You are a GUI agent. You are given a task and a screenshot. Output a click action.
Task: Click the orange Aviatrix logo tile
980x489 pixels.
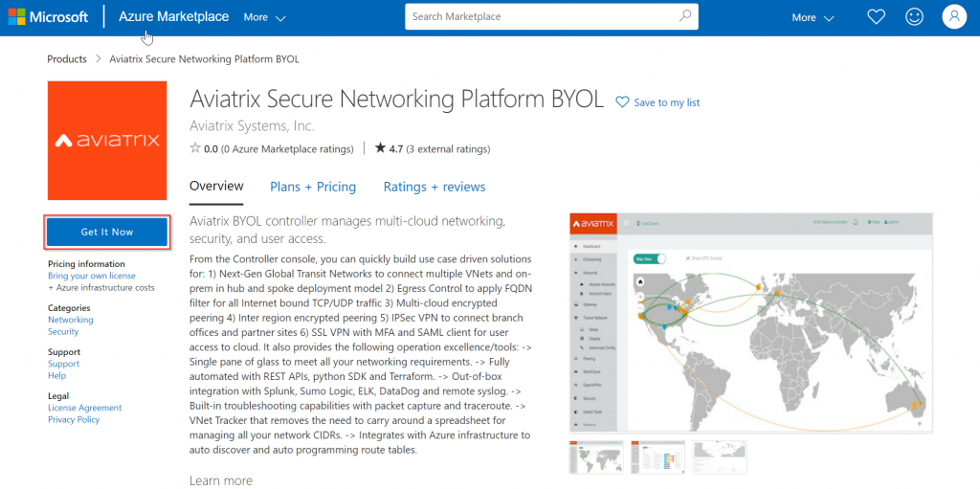[107, 141]
